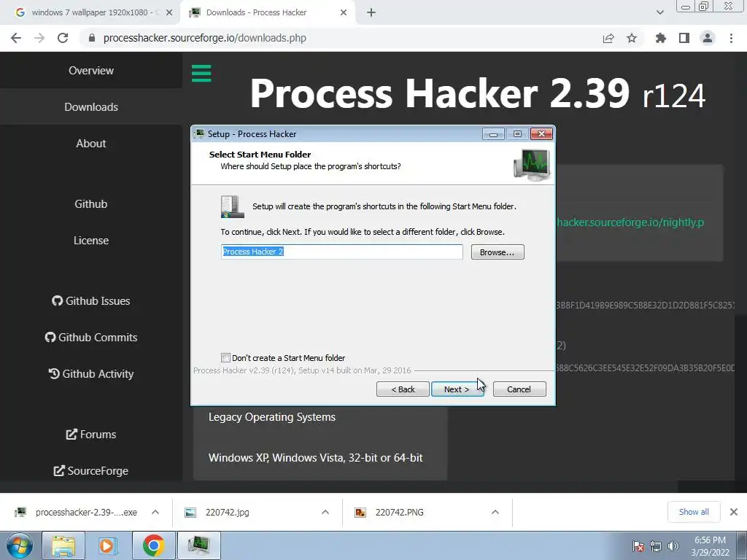Open Windows Media Player from taskbar

(x=108, y=545)
